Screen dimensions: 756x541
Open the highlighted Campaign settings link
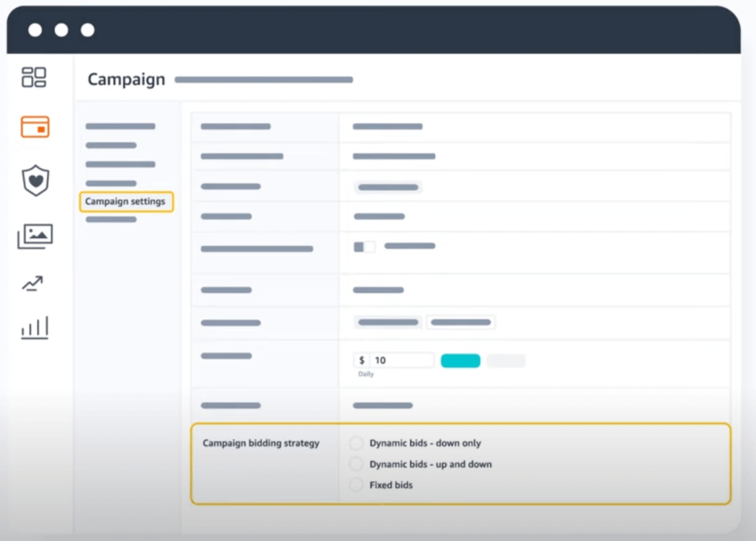[126, 201]
